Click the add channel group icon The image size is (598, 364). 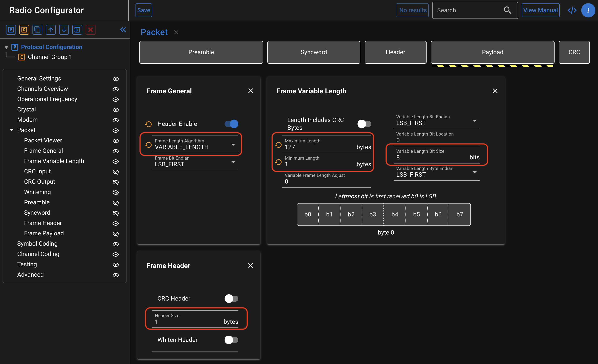24,30
